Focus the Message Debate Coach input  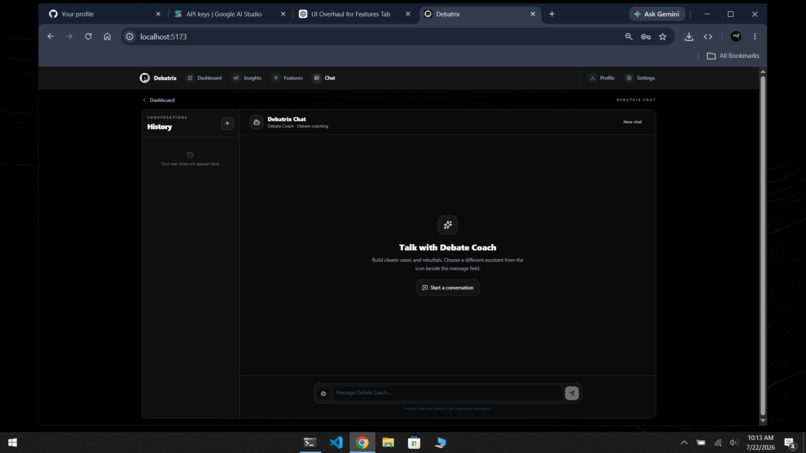(x=447, y=392)
